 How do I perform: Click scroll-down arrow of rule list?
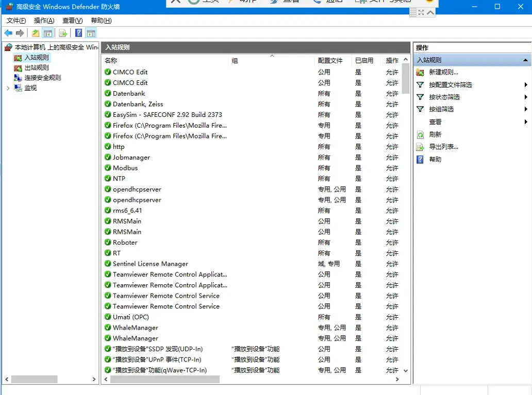click(406, 371)
